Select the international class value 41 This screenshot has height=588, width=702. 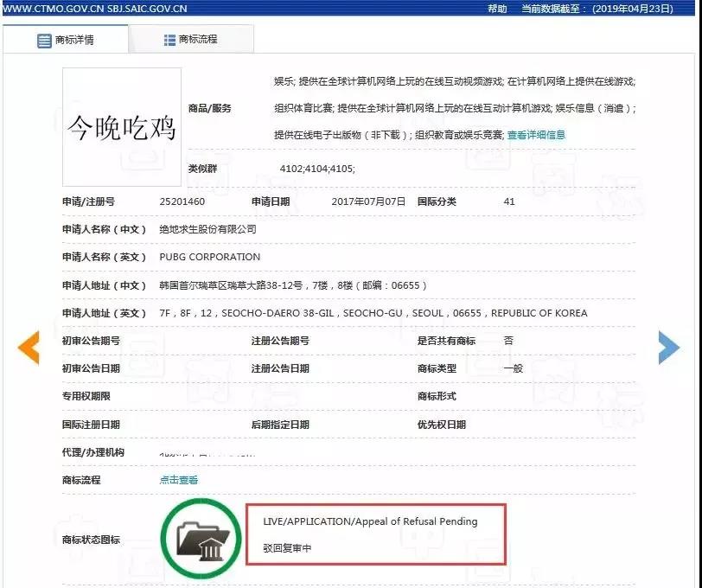[509, 201]
